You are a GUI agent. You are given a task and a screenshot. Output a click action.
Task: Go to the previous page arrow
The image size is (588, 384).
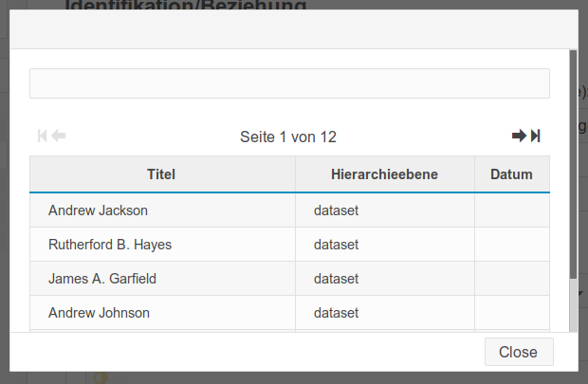click(x=59, y=136)
